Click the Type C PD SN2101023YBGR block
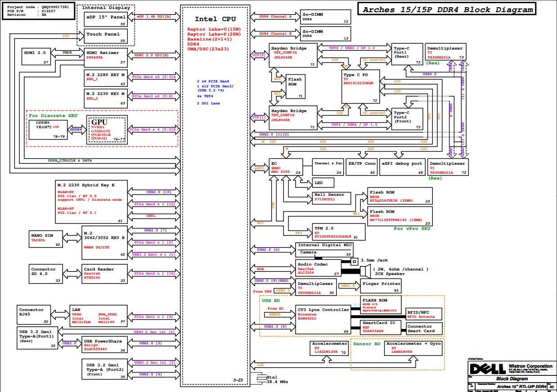 click(360, 86)
